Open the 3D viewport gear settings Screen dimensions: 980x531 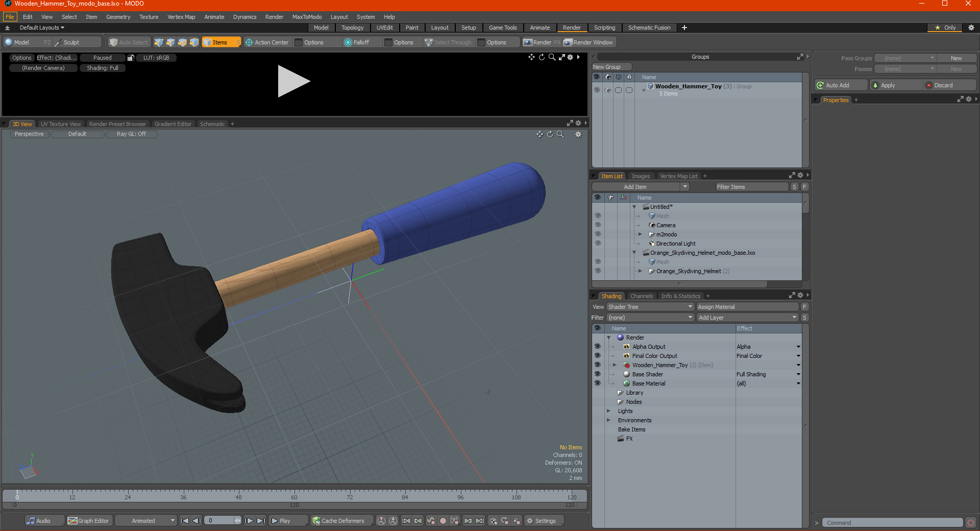click(x=578, y=134)
